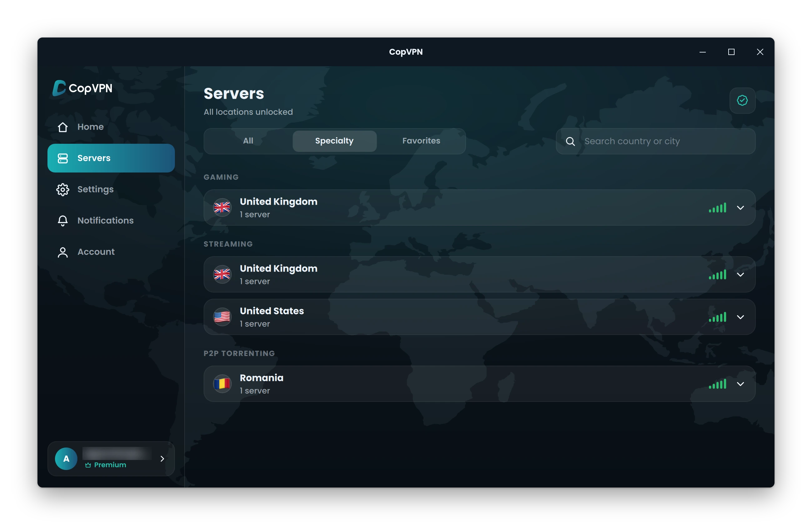Viewport: 812px width, 525px height.
Task: Click the Romania signal strength bars
Action: click(717, 384)
